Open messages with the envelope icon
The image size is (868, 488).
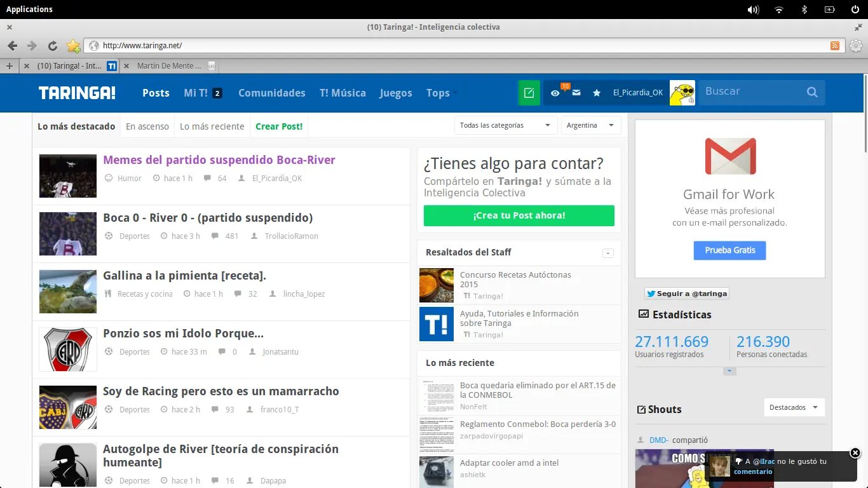tap(576, 93)
